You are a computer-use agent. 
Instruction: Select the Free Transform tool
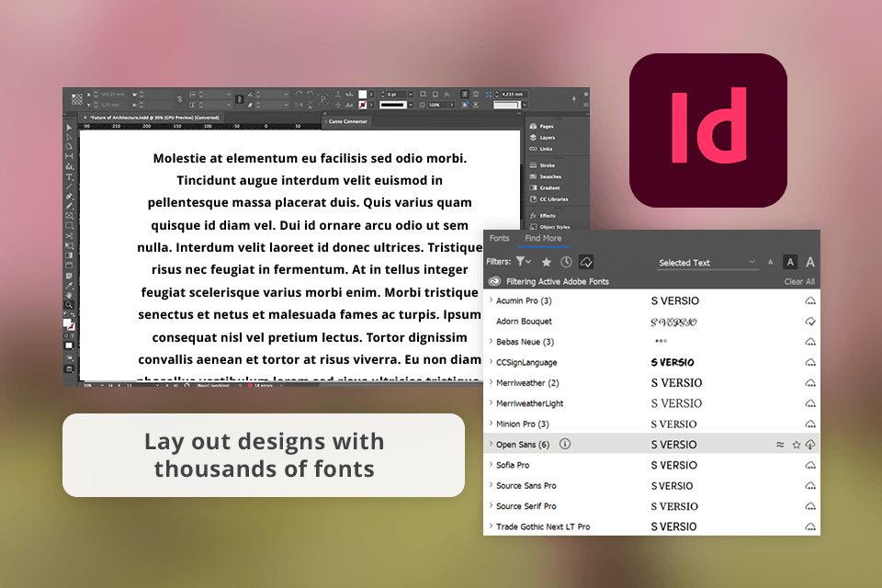click(69, 245)
